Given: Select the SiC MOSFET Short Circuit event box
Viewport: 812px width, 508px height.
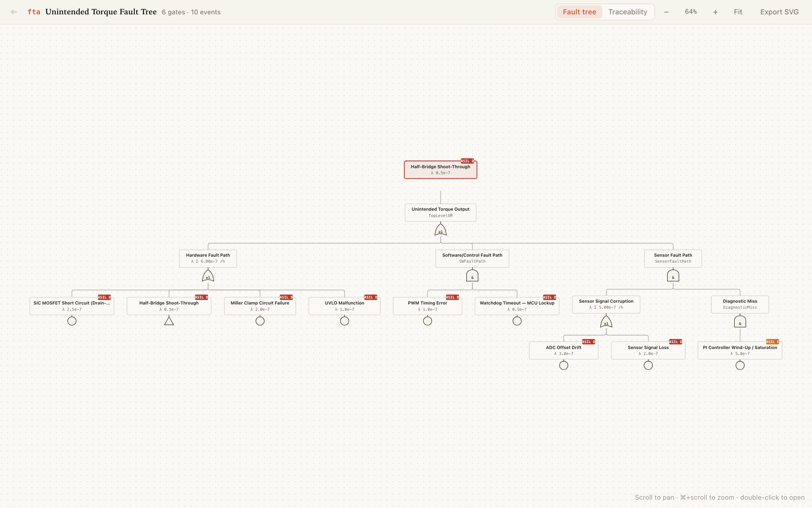Looking at the screenshot, I should [72, 306].
